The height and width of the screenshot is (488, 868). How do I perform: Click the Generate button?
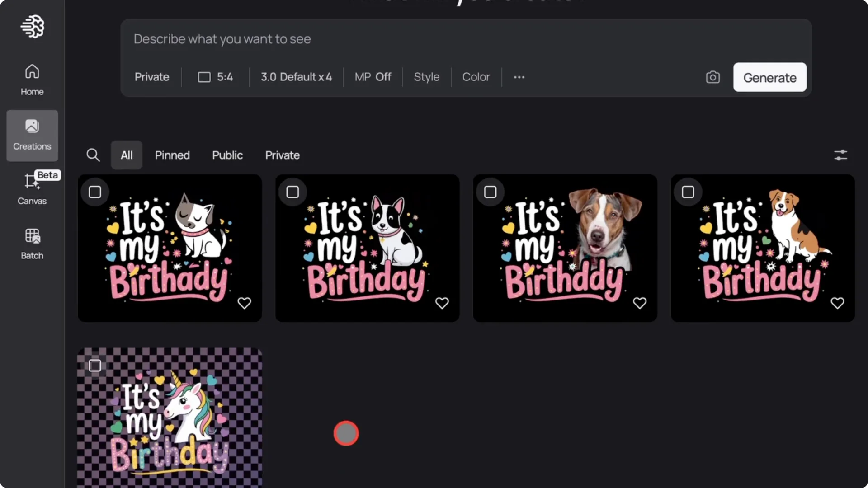tap(769, 77)
